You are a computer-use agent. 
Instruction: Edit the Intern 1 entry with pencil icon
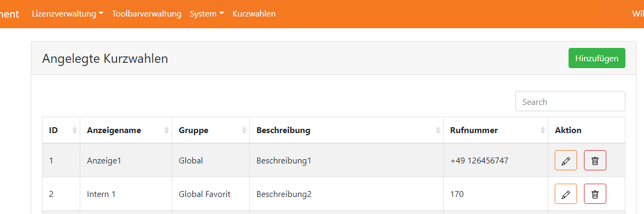tap(565, 194)
